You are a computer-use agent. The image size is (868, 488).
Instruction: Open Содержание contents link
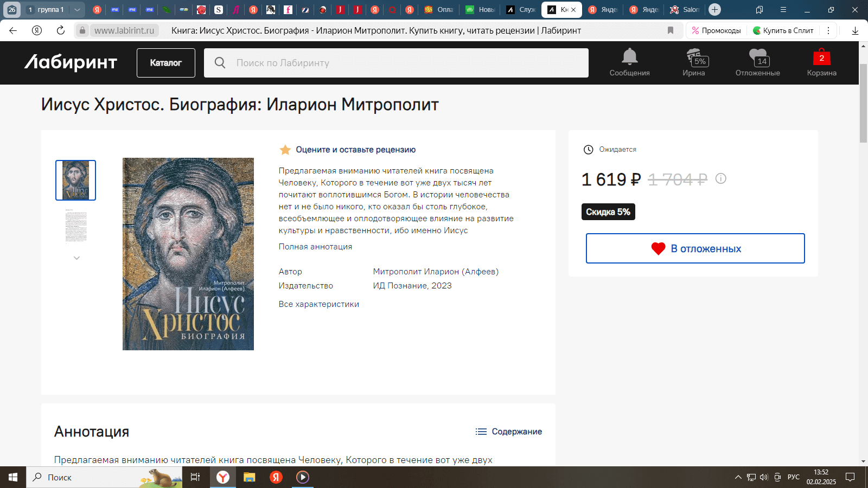(509, 432)
